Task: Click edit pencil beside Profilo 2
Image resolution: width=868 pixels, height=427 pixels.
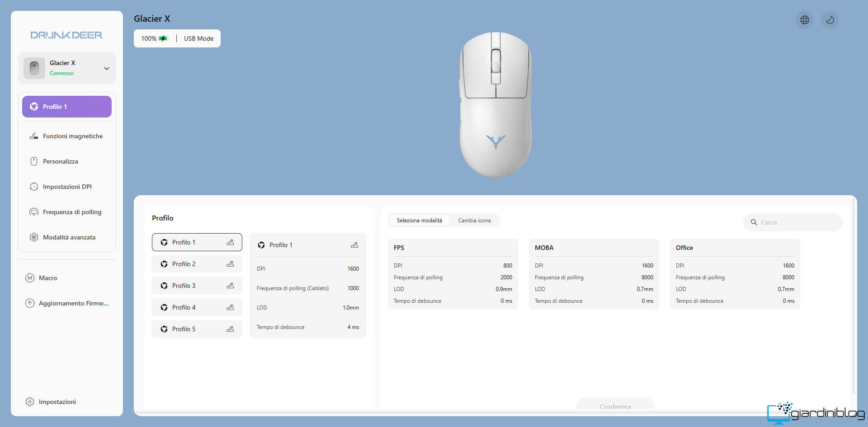Action: tap(230, 264)
